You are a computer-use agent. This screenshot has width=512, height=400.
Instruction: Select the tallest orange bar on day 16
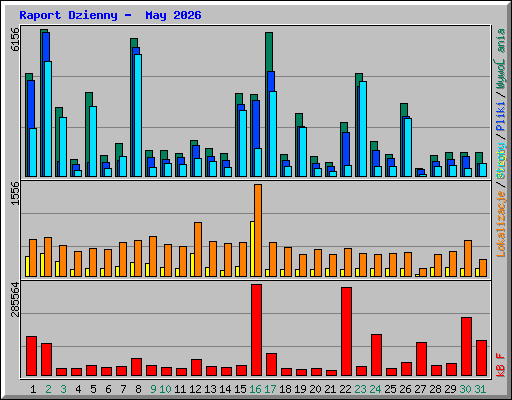click(x=258, y=230)
